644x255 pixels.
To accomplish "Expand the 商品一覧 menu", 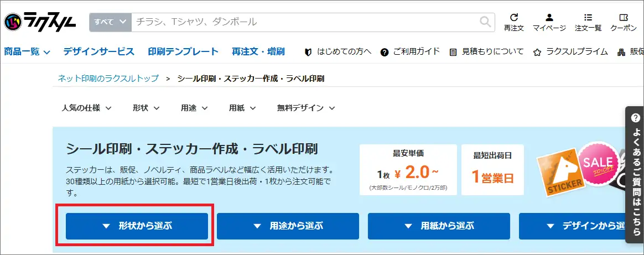I will [27, 52].
